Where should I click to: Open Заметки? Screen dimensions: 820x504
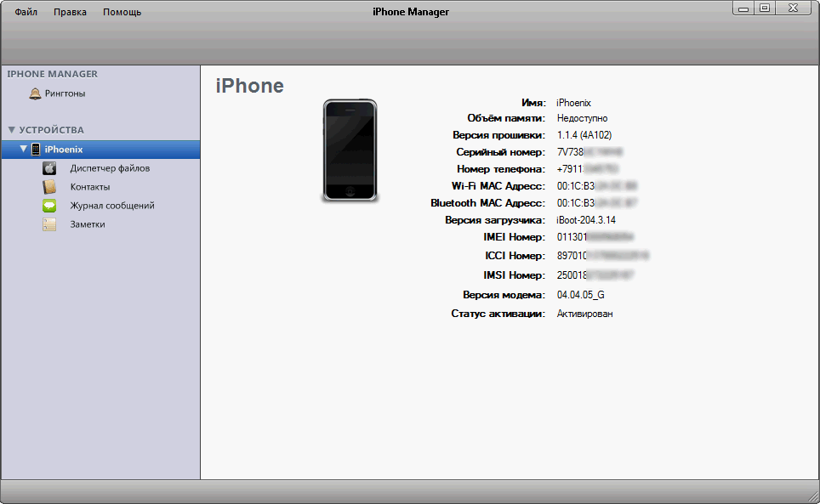click(88, 224)
